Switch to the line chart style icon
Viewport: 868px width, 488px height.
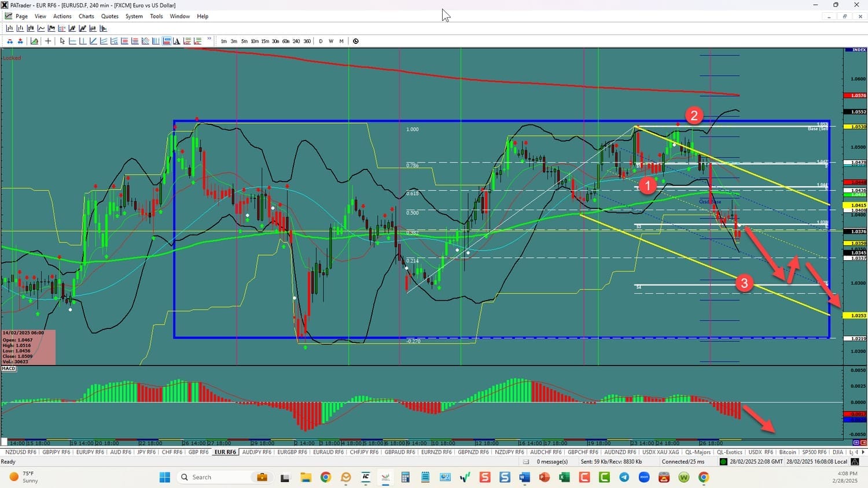pyautogui.click(x=41, y=28)
